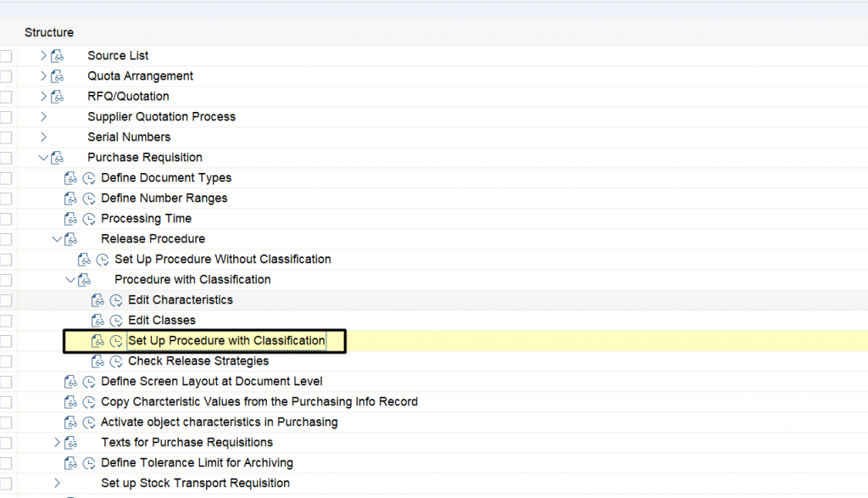This screenshot has width=868, height=498.
Task: Open documentation icon for Procedure with Classification node
Action: click(x=84, y=280)
